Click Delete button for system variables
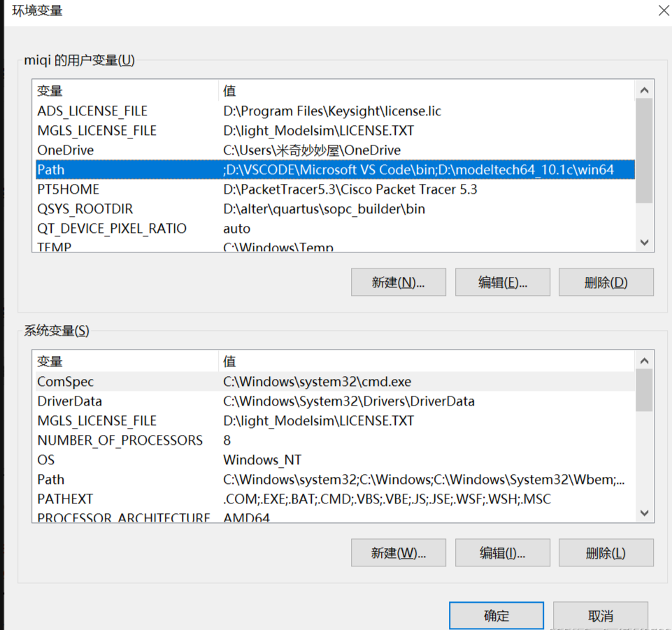Screen dimensions: 672x630 tap(606, 553)
